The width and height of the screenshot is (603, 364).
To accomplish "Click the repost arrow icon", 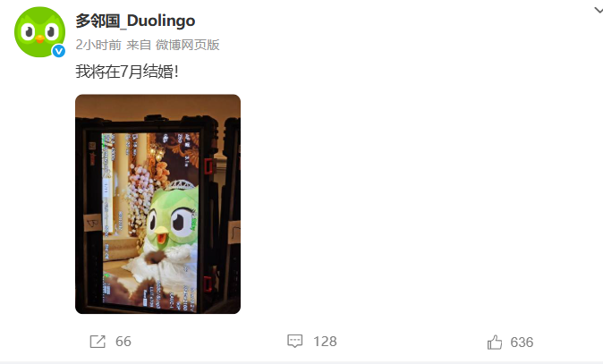I will point(98,342).
